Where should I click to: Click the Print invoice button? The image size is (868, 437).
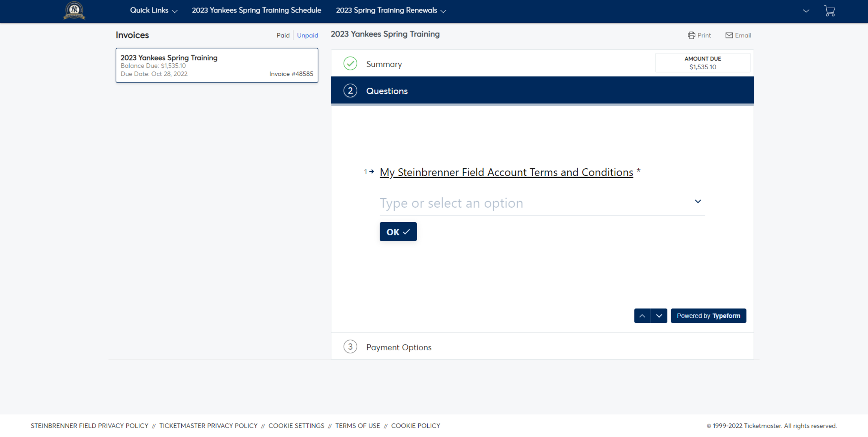tap(699, 35)
